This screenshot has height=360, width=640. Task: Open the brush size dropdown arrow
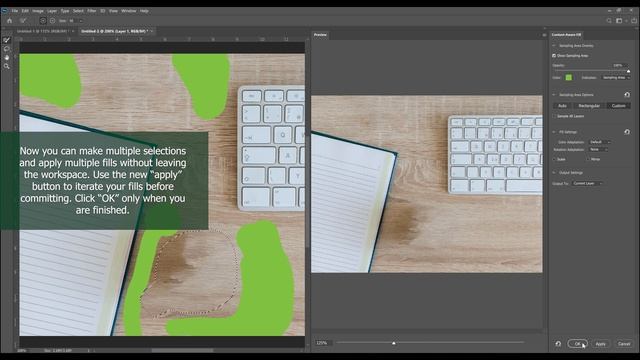point(80,20)
